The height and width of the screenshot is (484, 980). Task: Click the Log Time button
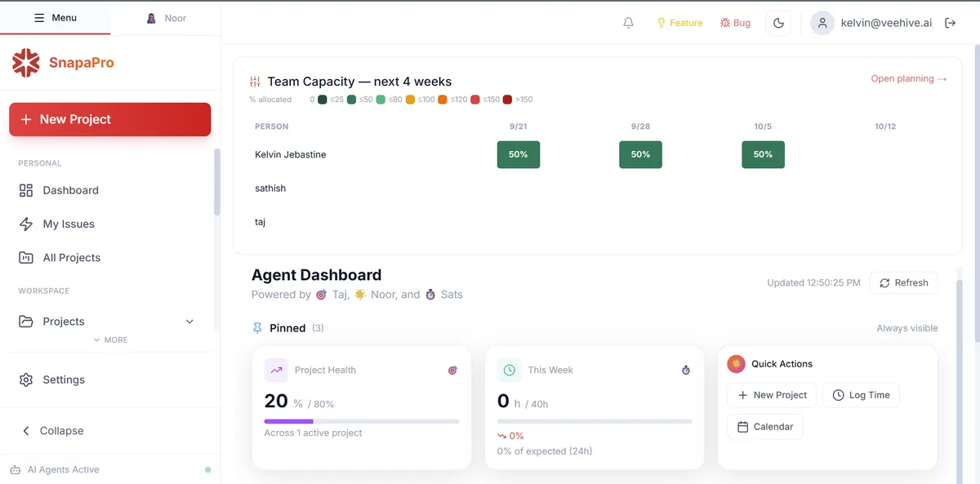(x=861, y=395)
